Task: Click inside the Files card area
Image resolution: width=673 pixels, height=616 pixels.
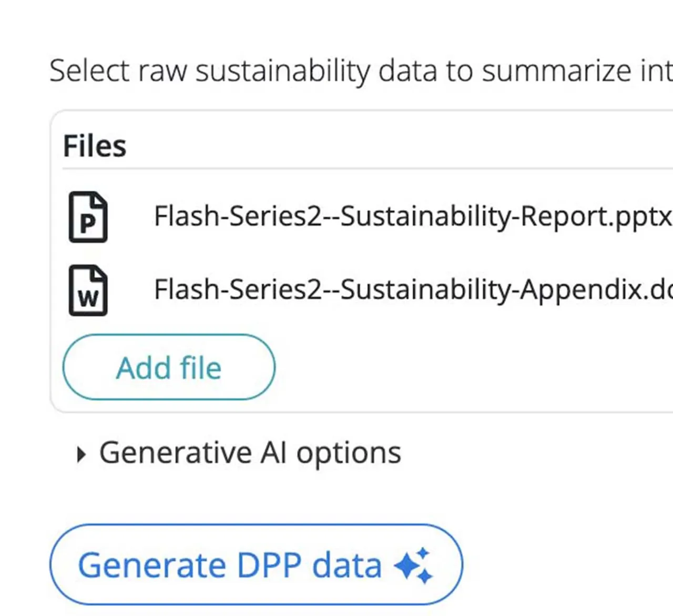Action: [x=368, y=337]
